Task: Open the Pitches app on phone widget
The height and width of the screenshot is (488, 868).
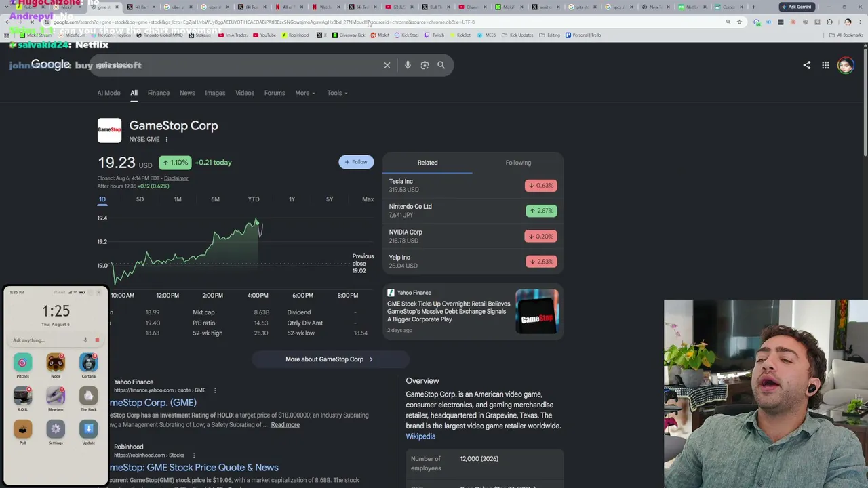Action: pyautogui.click(x=22, y=363)
